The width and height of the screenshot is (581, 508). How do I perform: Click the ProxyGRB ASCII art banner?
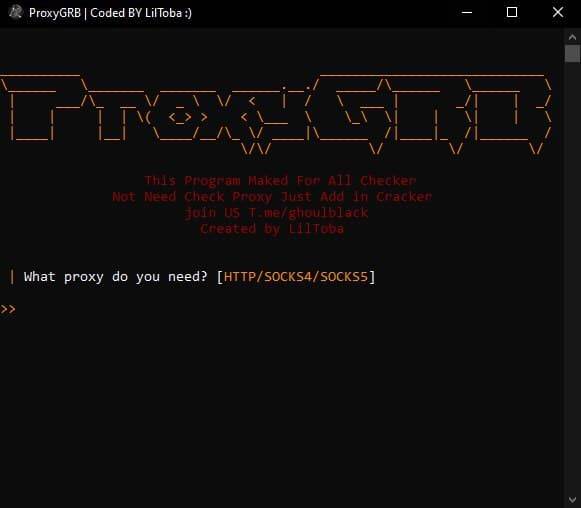tap(276, 114)
